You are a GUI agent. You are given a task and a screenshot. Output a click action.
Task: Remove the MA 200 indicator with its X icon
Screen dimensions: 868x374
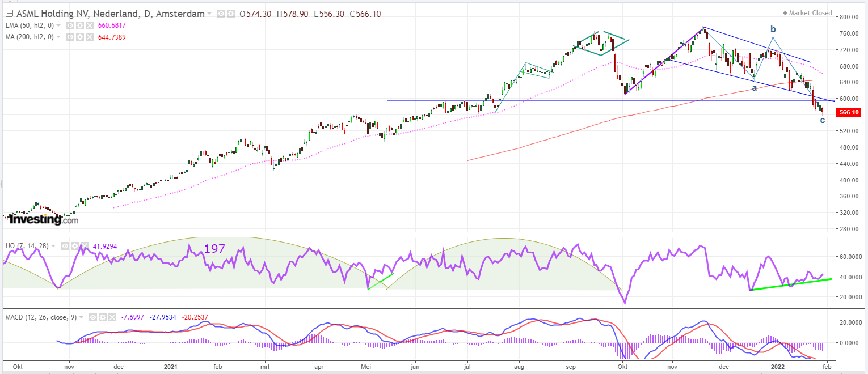tap(90, 37)
